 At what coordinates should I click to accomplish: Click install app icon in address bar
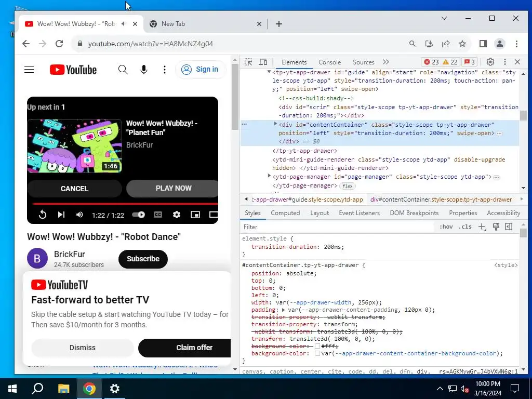pyautogui.click(x=429, y=44)
